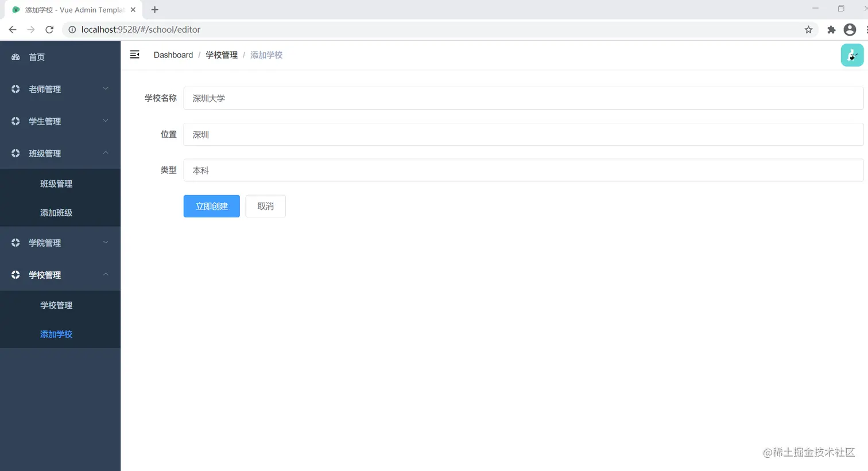Open the browser extensions puzzle icon
868x471 pixels.
pos(831,29)
